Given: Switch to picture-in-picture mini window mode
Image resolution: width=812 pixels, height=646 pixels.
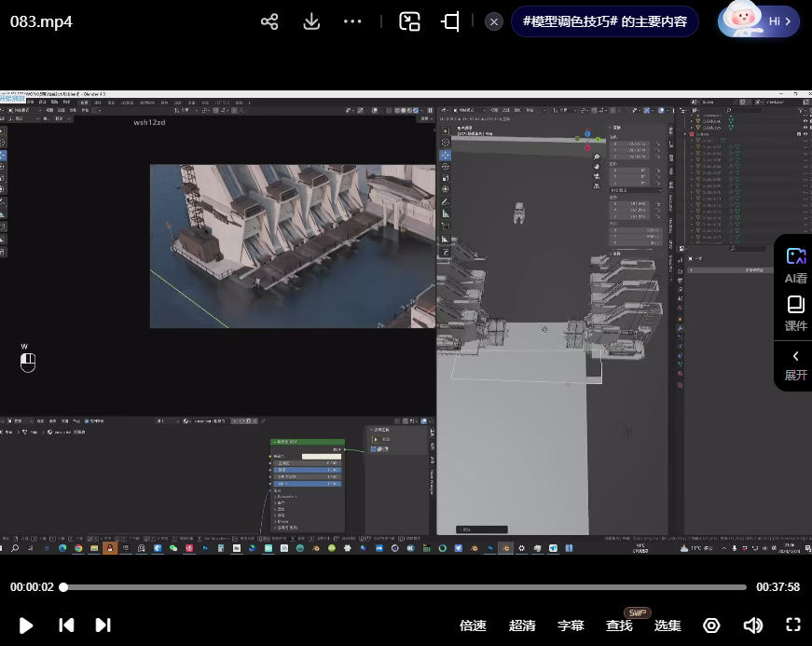Looking at the screenshot, I should 409,21.
